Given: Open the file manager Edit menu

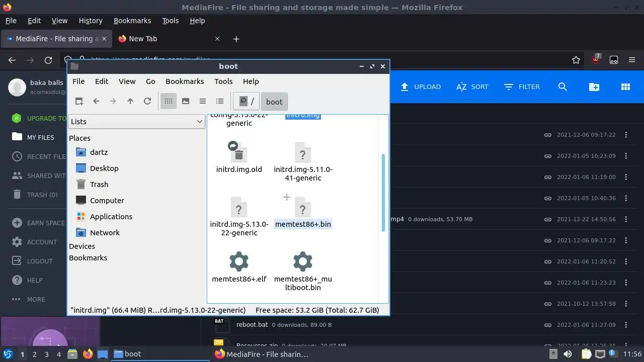Looking at the screenshot, I should coord(102,81).
